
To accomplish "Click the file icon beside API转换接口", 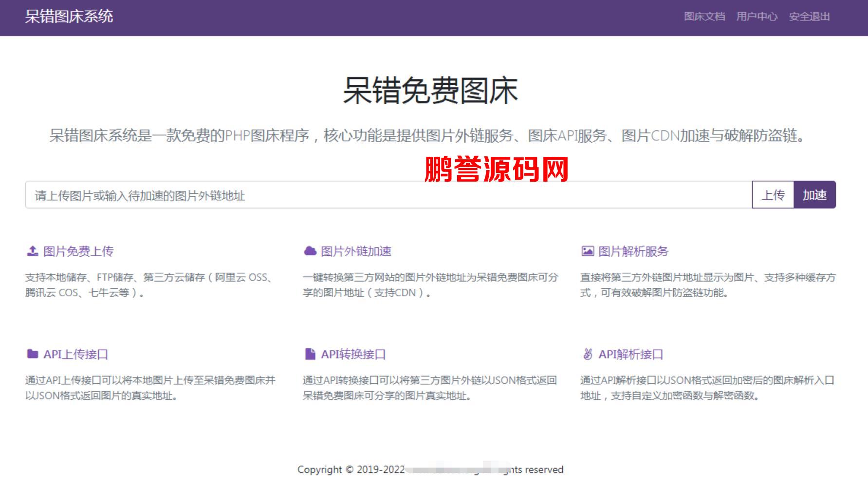I will [x=310, y=354].
